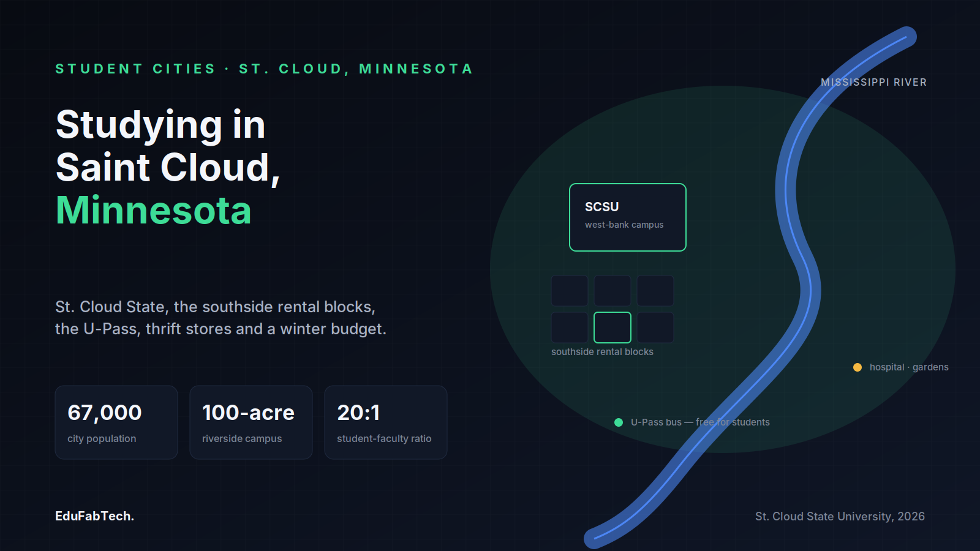Click the yellow hospital gardens dot marker
The image size is (980, 551).
858,367
